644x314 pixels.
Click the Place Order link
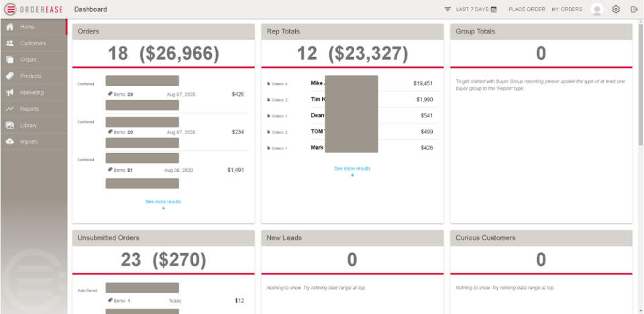point(527,9)
